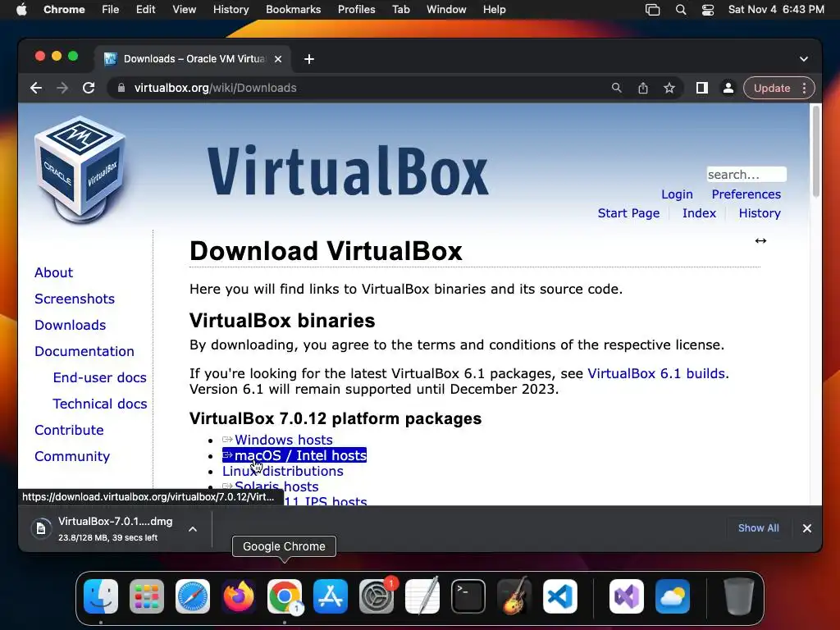Close the Downloads tab
This screenshot has width=840, height=630.
[x=278, y=59]
